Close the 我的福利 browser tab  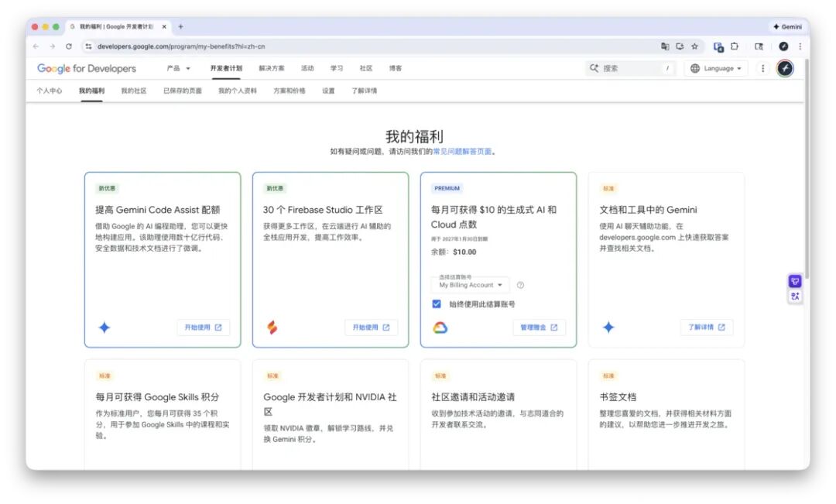coord(164,26)
